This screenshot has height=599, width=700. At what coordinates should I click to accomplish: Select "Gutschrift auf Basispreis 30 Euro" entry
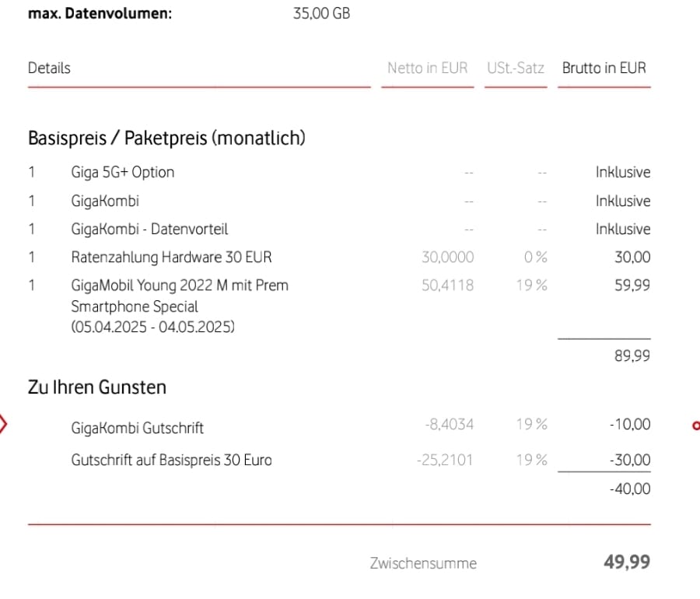pyautogui.click(x=171, y=460)
